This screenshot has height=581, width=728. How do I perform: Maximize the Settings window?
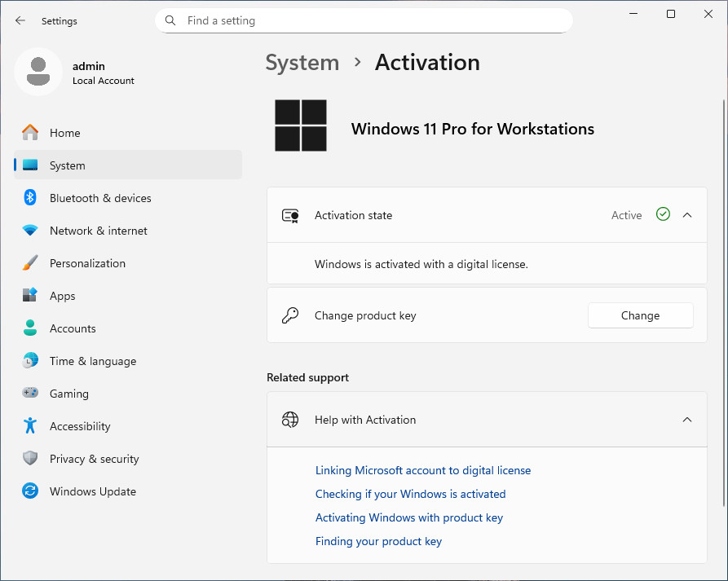[670, 14]
